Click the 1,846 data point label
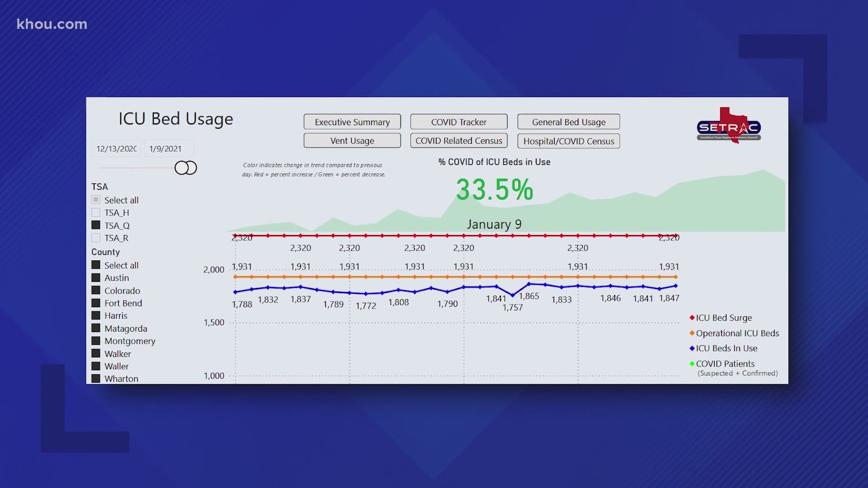868x488 pixels. [x=610, y=298]
